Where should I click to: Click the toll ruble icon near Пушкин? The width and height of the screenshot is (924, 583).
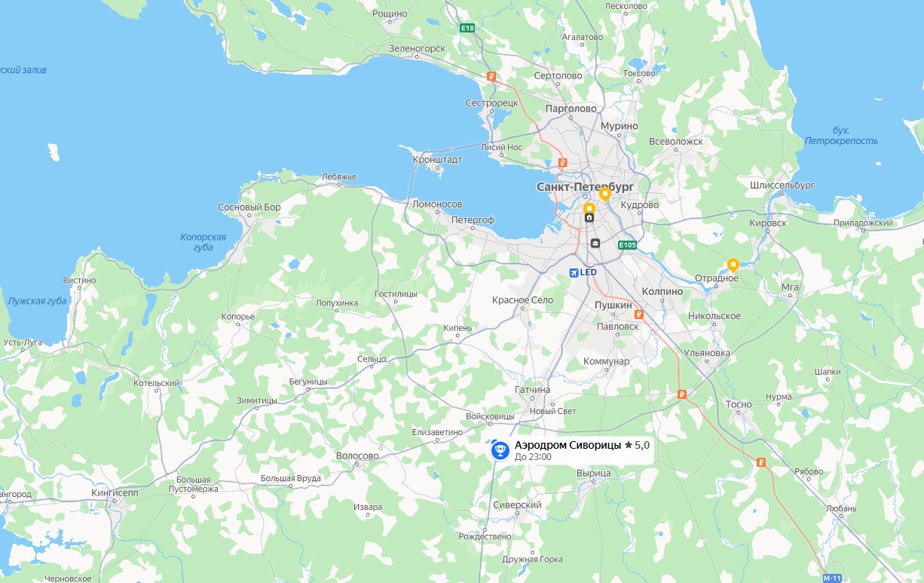(639, 315)
